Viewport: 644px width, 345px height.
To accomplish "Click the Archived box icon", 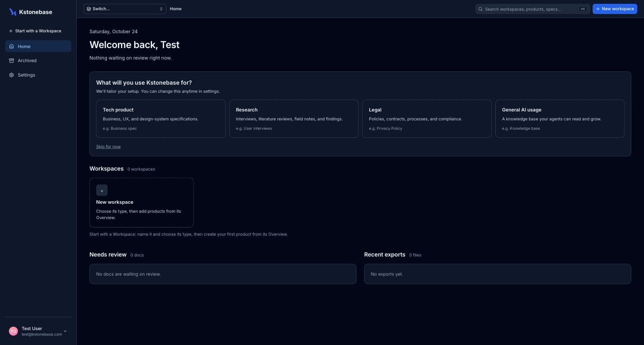I will 11,60.
